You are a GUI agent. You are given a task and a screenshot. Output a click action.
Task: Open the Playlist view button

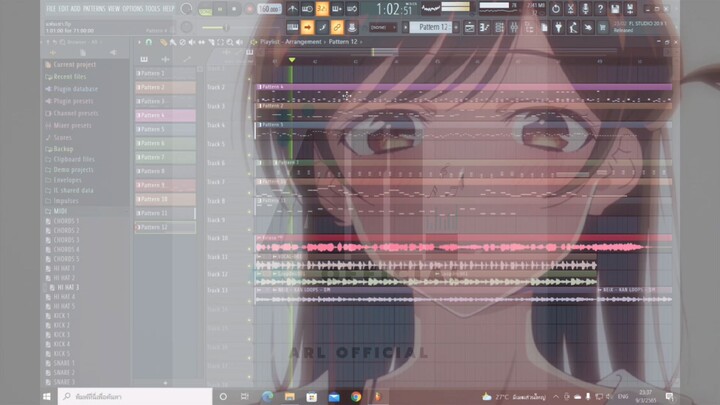469,28
